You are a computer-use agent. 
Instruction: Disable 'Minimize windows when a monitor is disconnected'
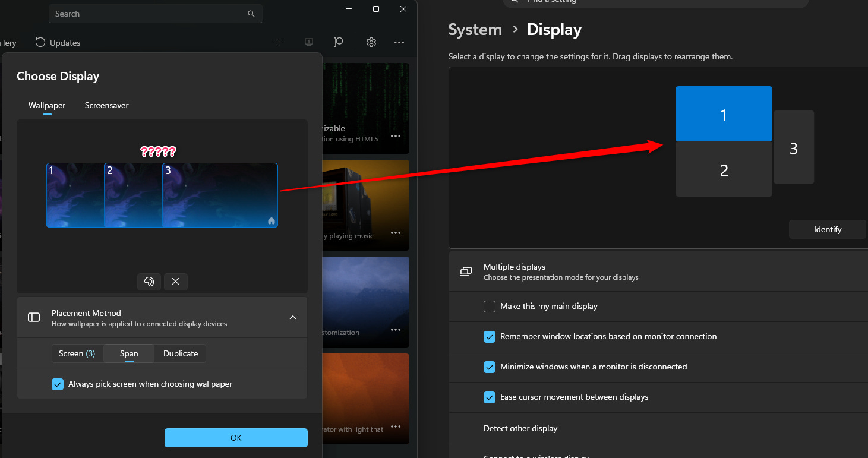tap(490, 367)
